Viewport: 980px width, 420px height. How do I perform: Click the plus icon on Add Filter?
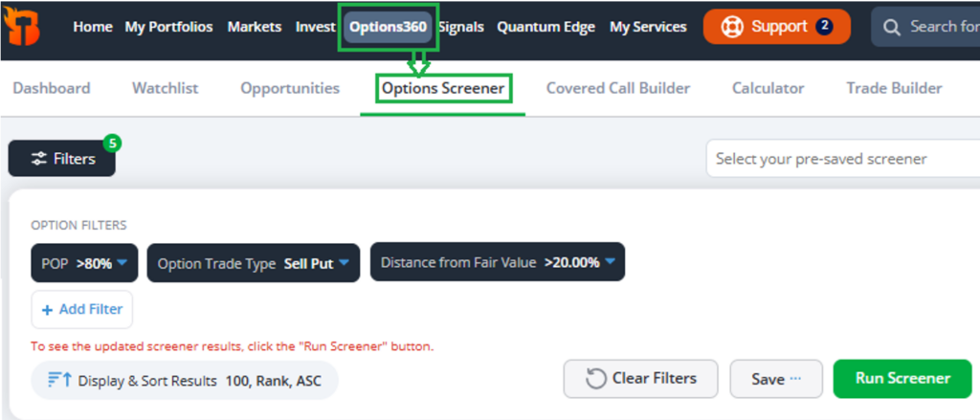[x=47, y=309]
